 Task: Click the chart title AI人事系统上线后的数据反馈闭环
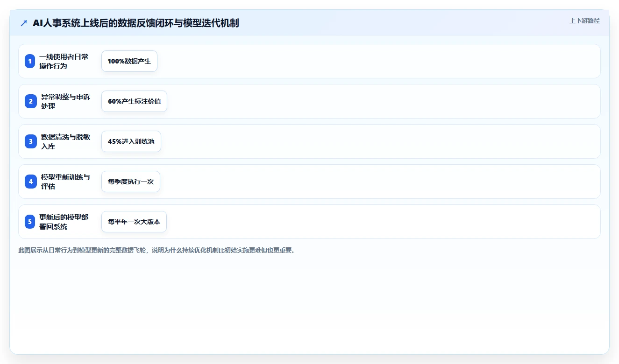pos(136,23)
